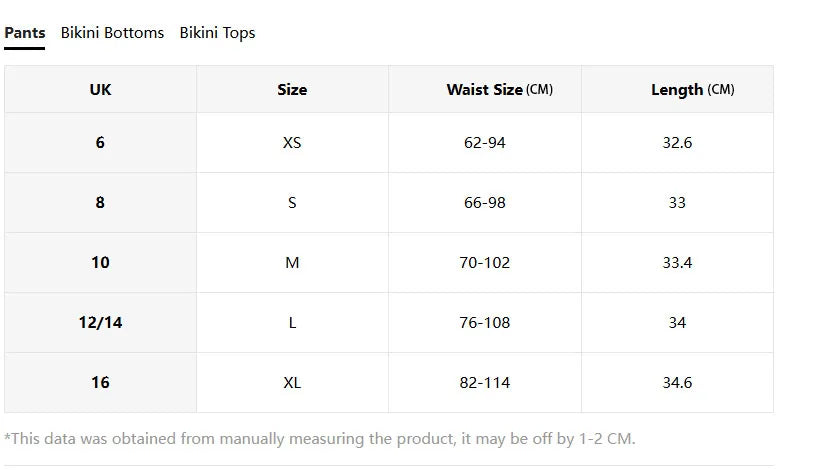The height and width of the screenshot is (470, 824).
Task: Click waist value 62-94
Action: [485, 142]
